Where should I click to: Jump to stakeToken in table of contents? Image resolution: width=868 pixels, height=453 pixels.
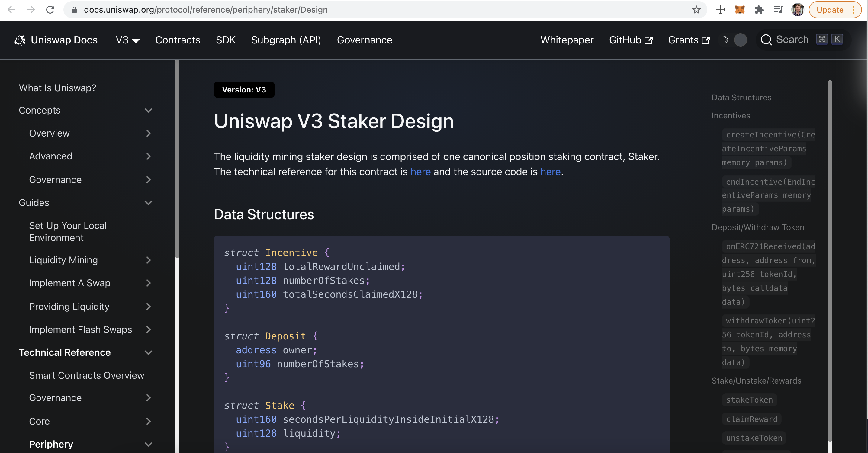[x=749, y=400]
